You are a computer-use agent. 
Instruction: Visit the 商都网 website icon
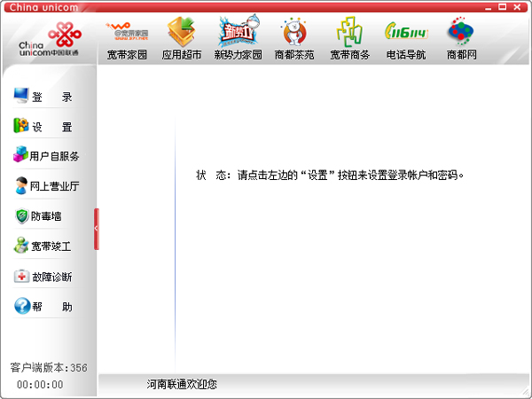pos(461,40)
